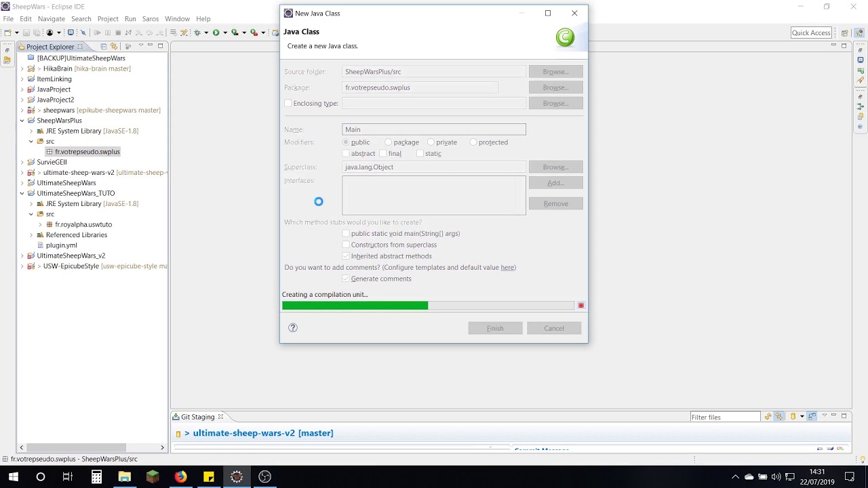Click red stop button beside progress bar
The width and height of the screenshot is (868, 488).
(x=581, y=306)
